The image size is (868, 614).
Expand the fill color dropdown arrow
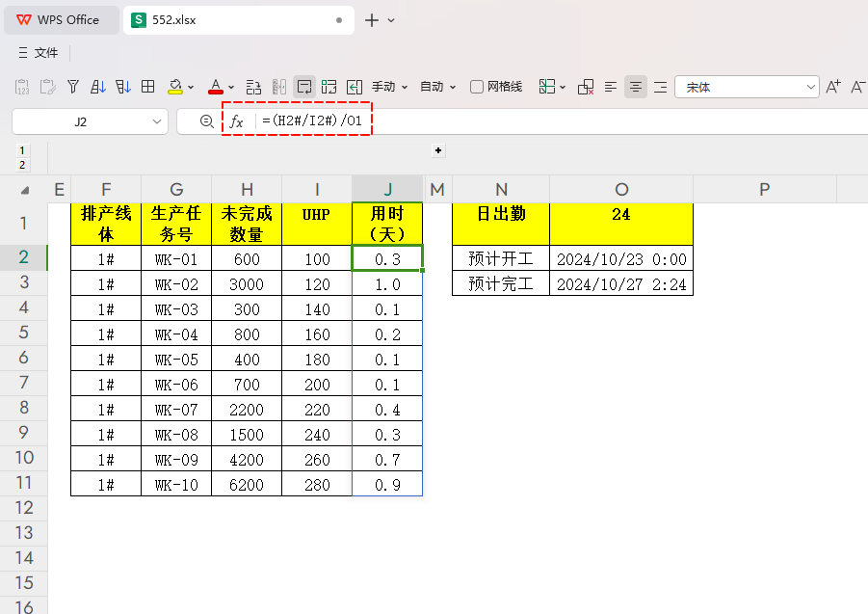coord(191,88)
